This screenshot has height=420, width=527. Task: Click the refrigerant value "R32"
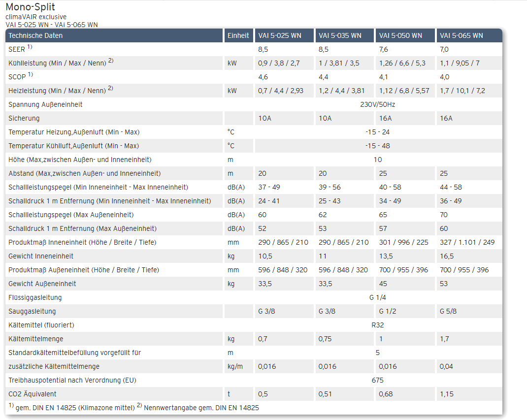378,325
